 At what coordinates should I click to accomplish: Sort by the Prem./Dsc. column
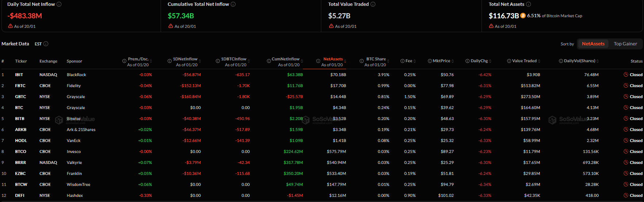[138, 59]
